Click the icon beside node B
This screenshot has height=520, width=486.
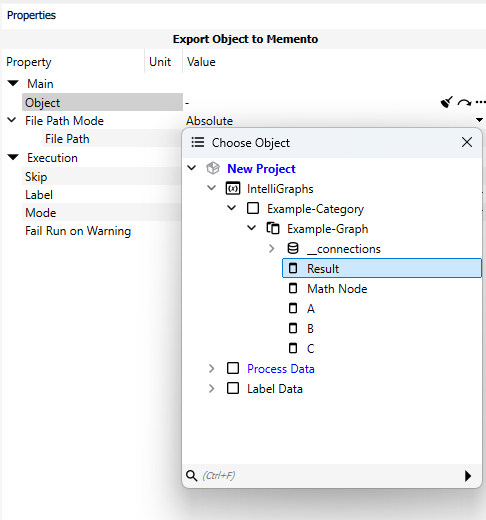293,328
